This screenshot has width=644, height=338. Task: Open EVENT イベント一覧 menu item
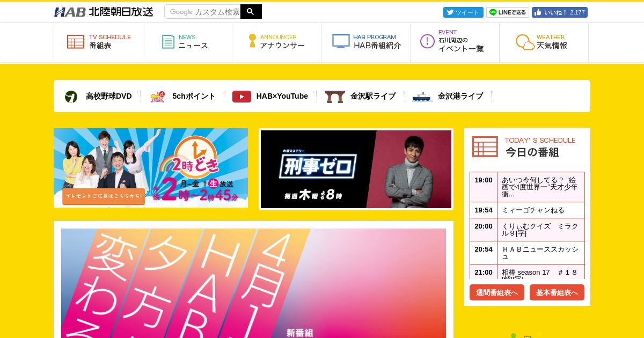(x=455, y=42)
